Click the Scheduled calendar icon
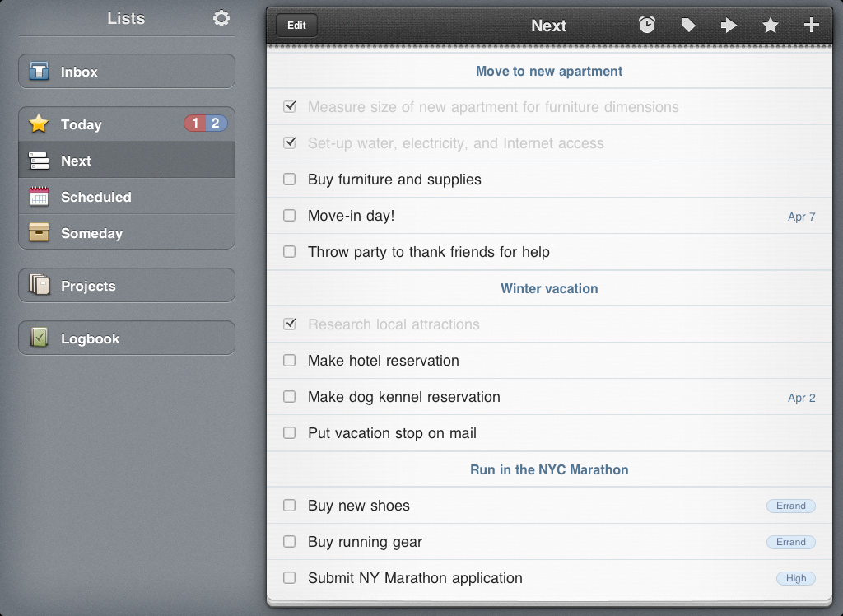843x616 pixels. pyautogui.click(x=39, y=196)
